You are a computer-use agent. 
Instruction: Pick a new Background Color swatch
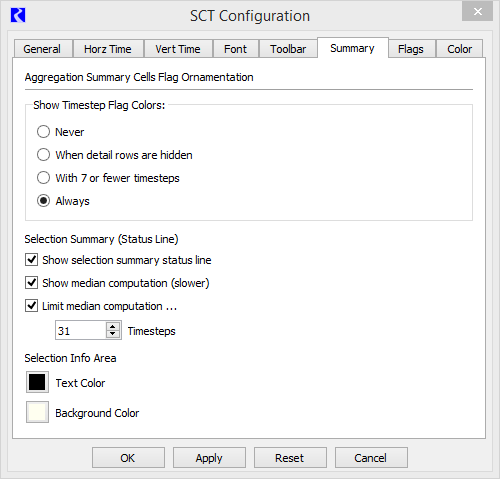[37, 412]
